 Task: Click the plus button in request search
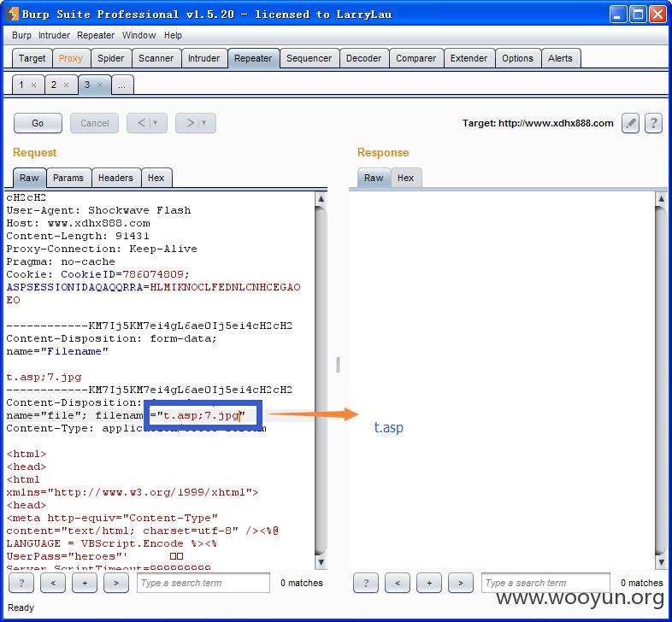[x=85, y=583]
